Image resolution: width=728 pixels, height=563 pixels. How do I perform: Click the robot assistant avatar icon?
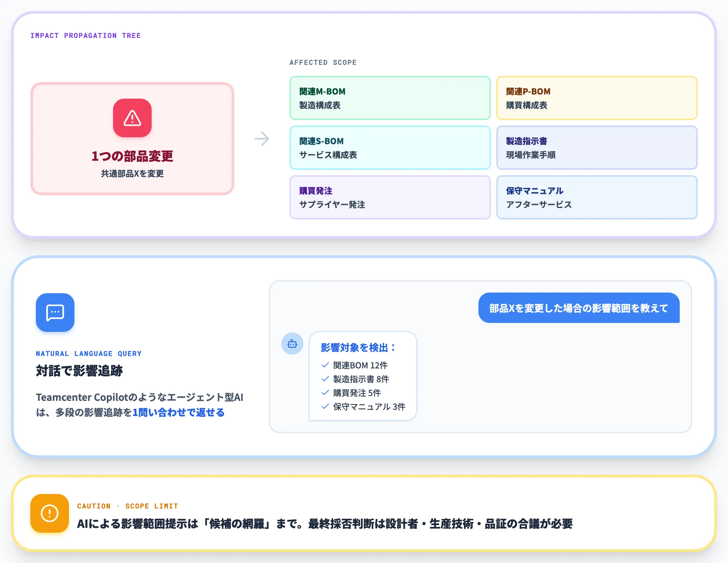click(292, 344)
